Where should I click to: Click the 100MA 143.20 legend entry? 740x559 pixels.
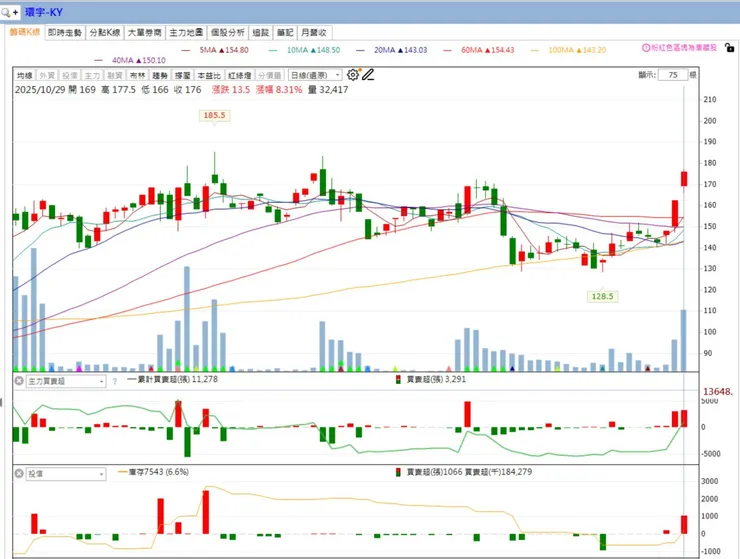568,50
